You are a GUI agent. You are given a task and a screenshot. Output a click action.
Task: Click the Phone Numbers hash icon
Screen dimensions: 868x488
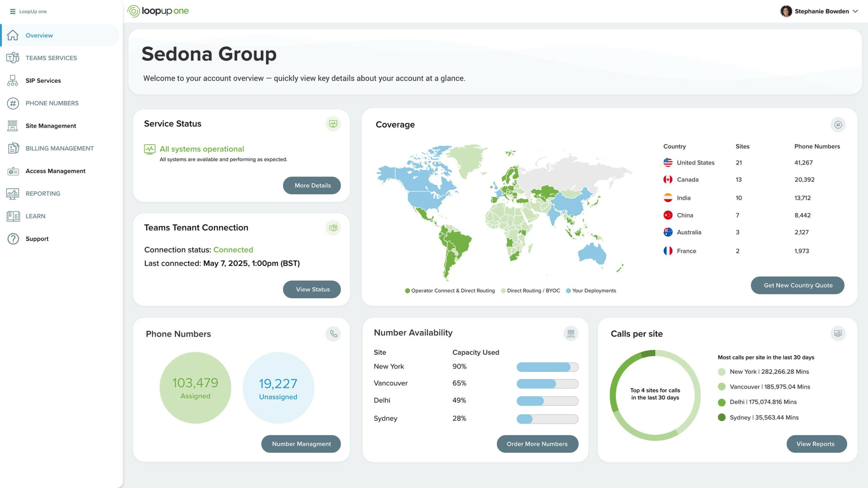tap(13, 103)
